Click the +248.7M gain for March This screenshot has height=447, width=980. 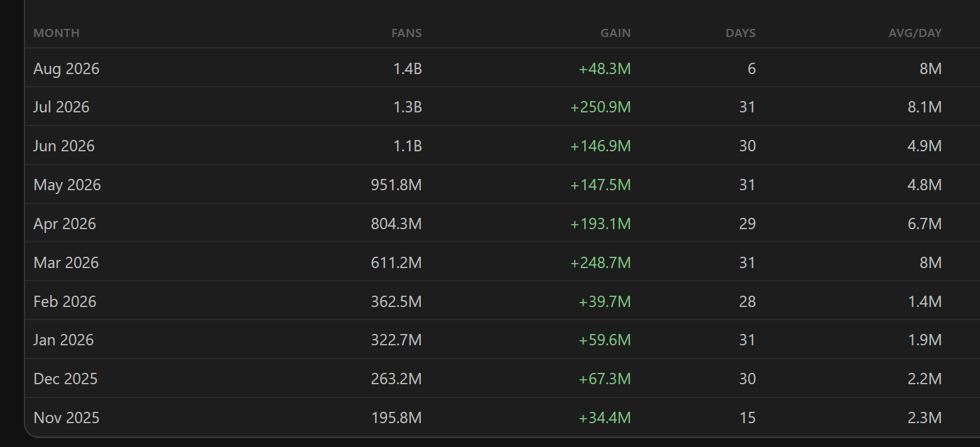pos(601,263)
